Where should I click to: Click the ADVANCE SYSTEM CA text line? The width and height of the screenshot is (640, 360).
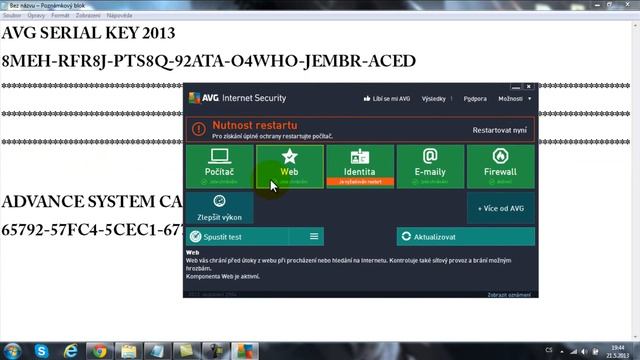point(92,202)
